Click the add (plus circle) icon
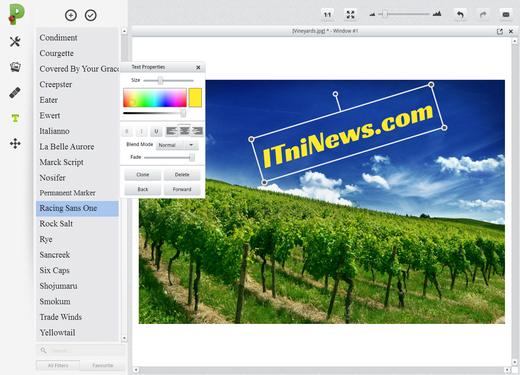 point(71,15)
